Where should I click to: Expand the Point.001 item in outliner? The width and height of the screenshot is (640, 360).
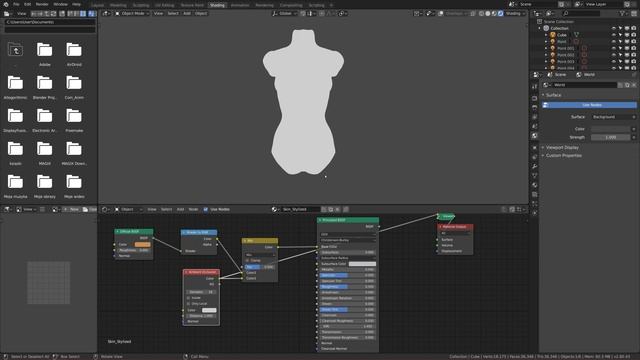click(546, 48)
